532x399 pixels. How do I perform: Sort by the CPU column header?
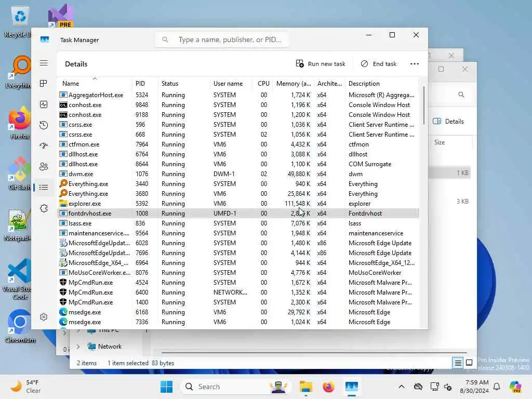[x=262, y=84]
